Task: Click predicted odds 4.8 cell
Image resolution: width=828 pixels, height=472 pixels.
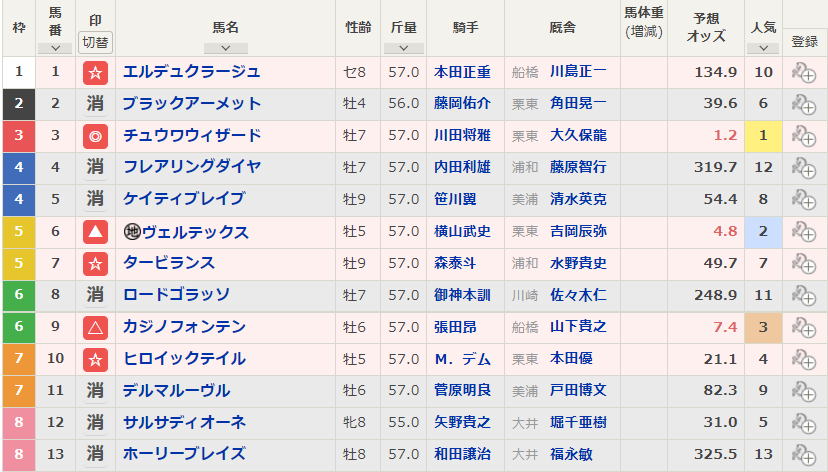Action: (705, 232)
